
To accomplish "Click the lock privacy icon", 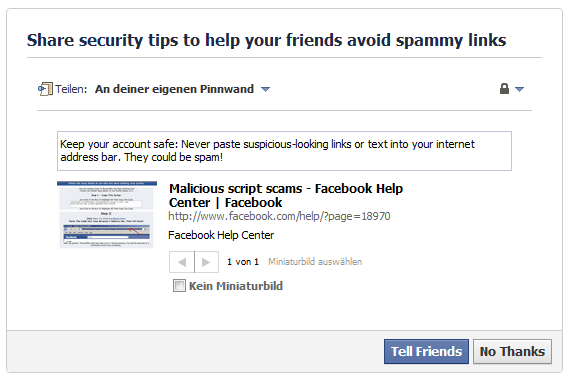I will click(x=504, y=88).
